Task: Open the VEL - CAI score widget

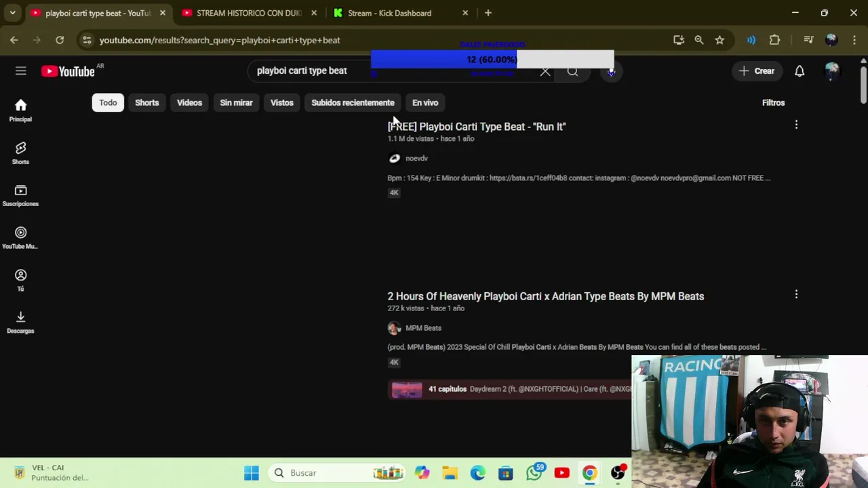Action: (x=51, y=473)
